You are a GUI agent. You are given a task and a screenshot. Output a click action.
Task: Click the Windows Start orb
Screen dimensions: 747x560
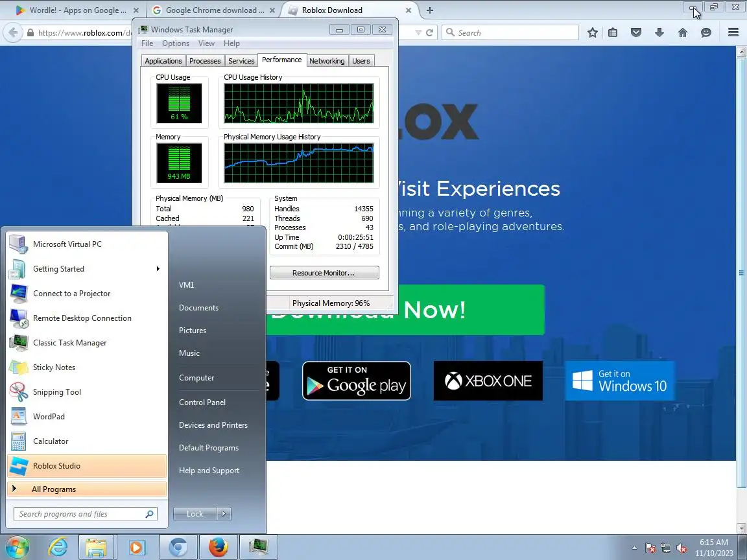17,547
